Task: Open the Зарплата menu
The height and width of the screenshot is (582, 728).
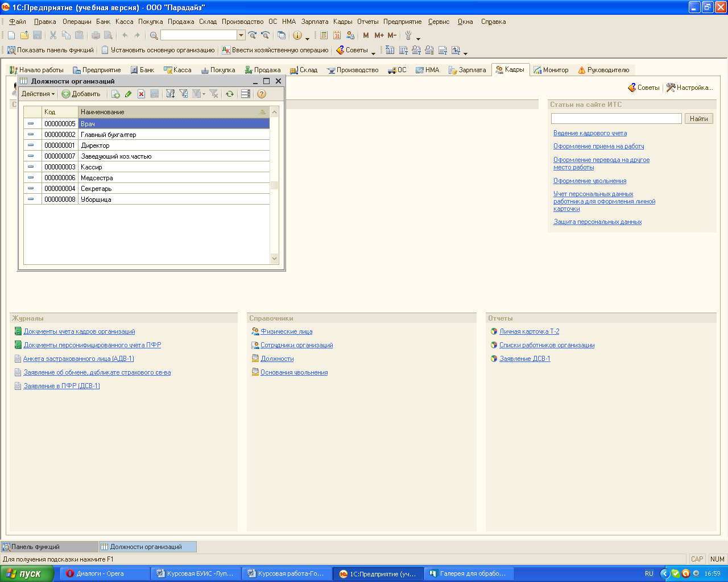Action: coord(315,22)
